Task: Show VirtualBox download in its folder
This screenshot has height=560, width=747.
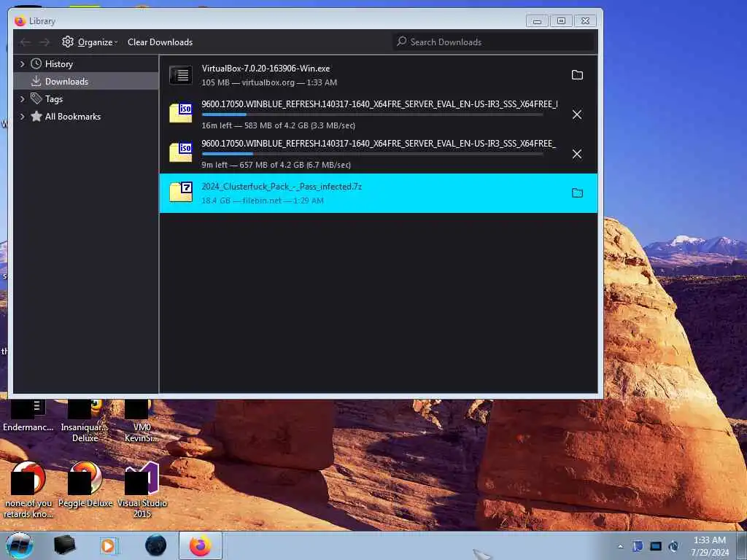Action: click(577, 75)
